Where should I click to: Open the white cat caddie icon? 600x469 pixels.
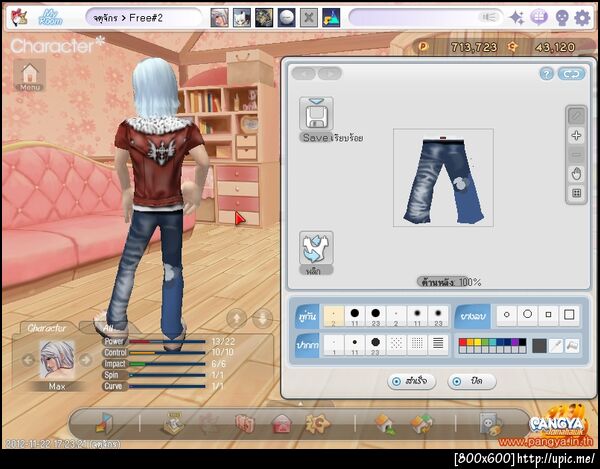(242, 18)
